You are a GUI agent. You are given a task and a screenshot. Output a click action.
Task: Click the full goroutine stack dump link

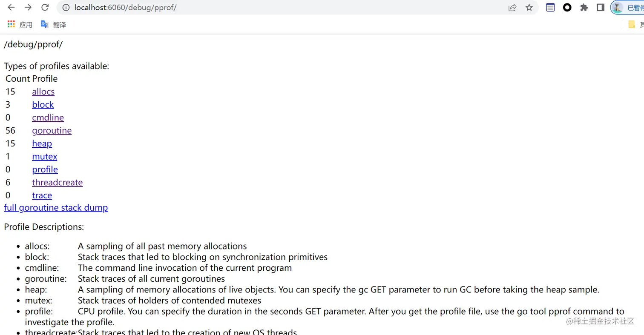click(x=56, y=208)
